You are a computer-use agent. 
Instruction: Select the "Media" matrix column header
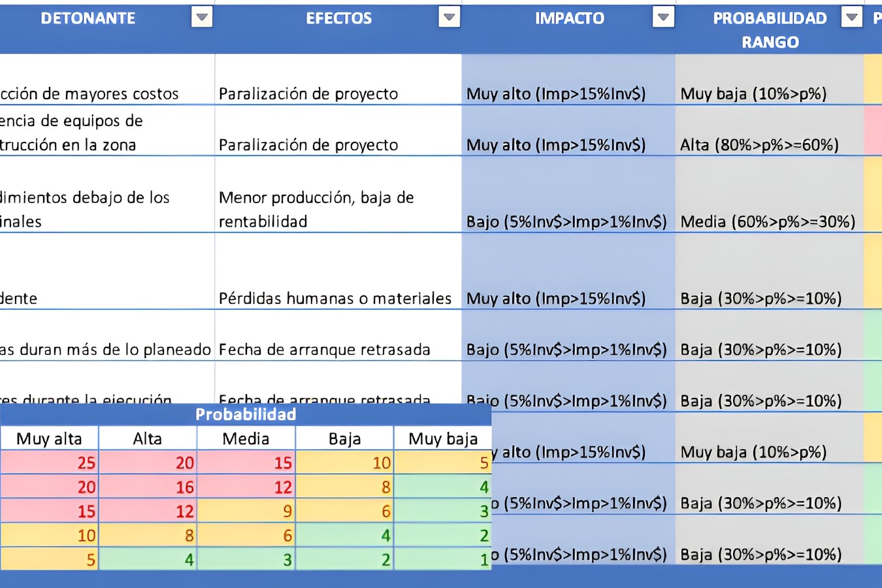[x=246, y=438]
